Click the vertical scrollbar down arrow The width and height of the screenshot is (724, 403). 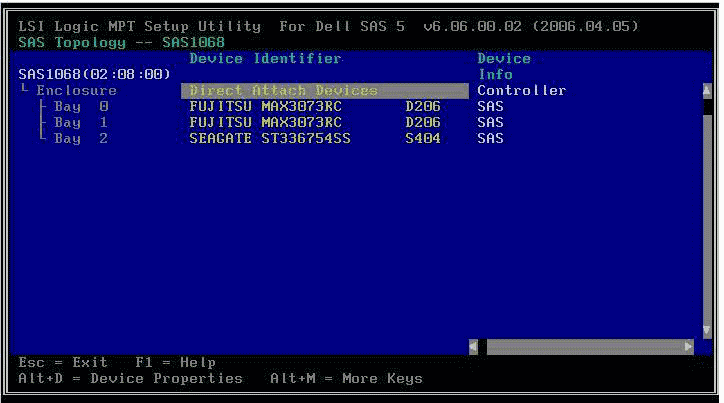(707, 331)
